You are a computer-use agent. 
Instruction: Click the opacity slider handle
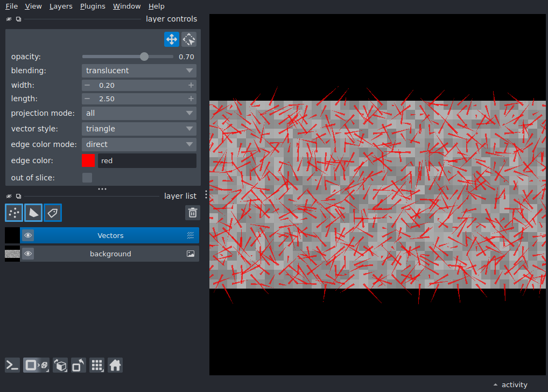tap(144, 57)
